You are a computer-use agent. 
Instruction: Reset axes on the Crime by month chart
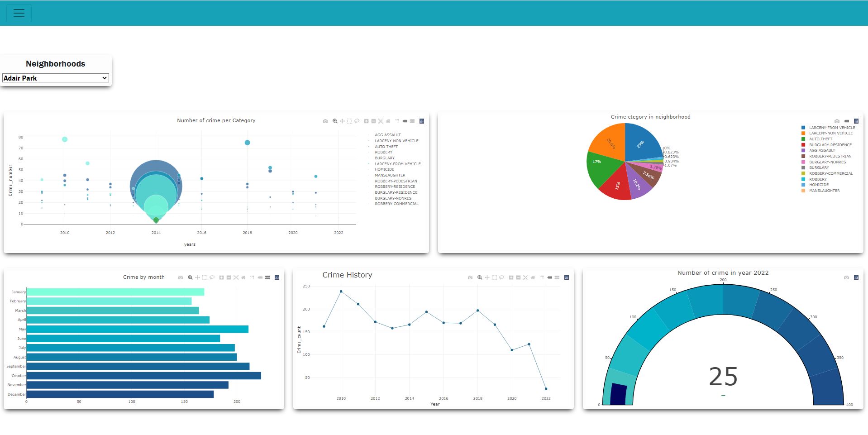click(x=243, y=277)
